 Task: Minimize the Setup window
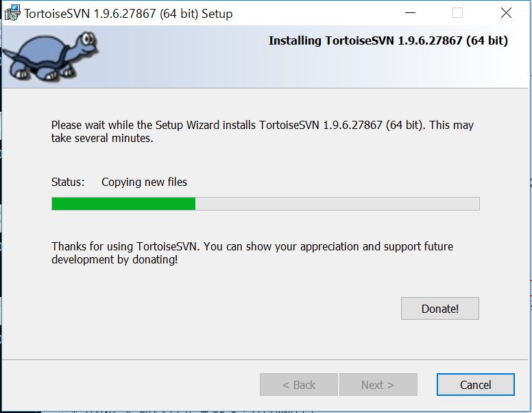[x=410, y=13]
